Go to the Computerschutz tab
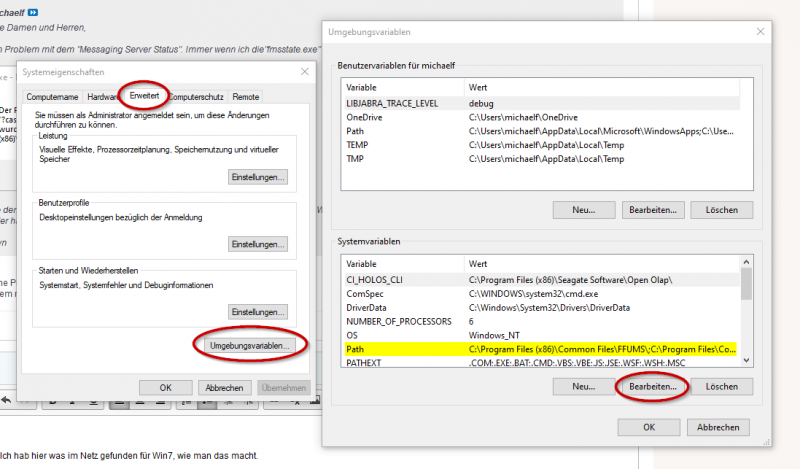 [196, 97]
